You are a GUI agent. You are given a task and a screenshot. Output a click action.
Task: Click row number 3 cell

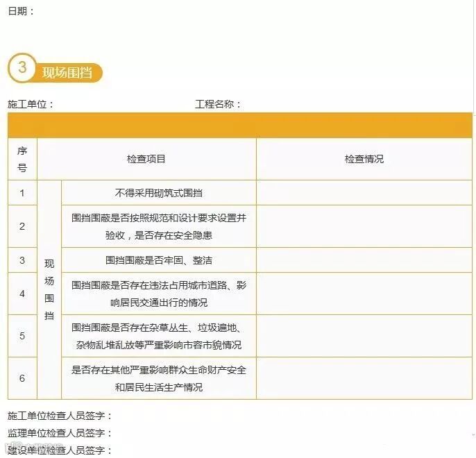(22, 260)
